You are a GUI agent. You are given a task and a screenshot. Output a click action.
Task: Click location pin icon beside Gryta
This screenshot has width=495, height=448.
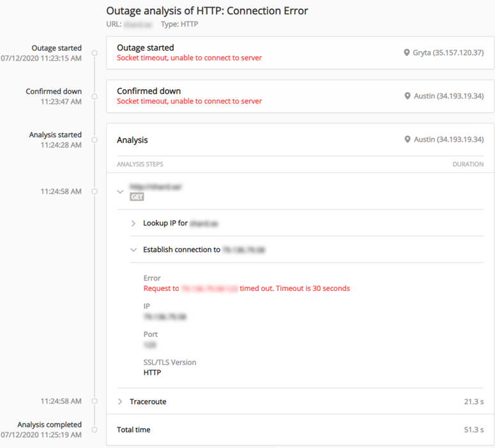pyautogui.click(x=407, y=53)
